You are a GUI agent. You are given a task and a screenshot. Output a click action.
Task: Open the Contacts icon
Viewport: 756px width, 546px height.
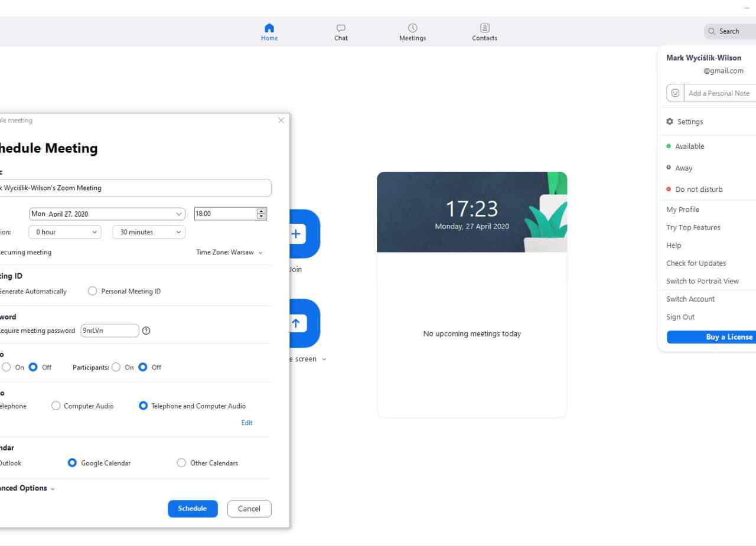pos(484,28)
